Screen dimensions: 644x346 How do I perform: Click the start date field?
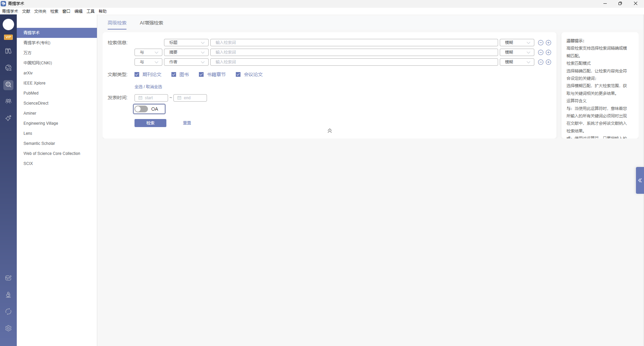pos(151,98)
